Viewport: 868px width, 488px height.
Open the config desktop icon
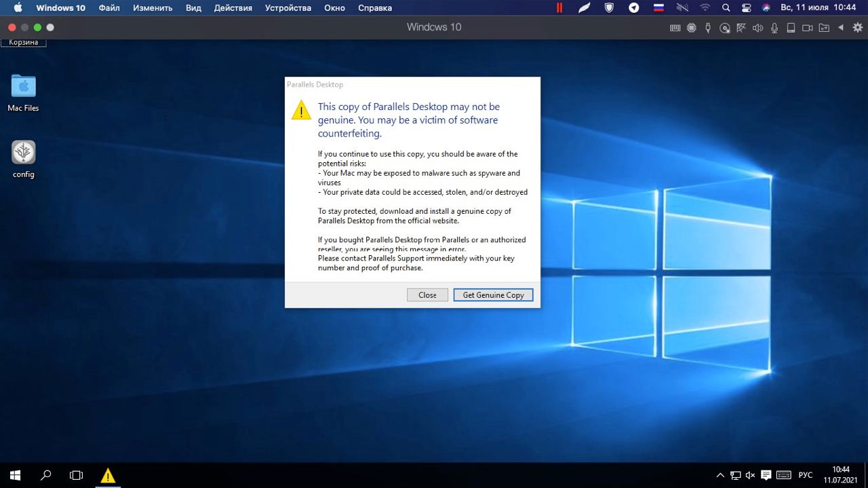pos(23,159)
